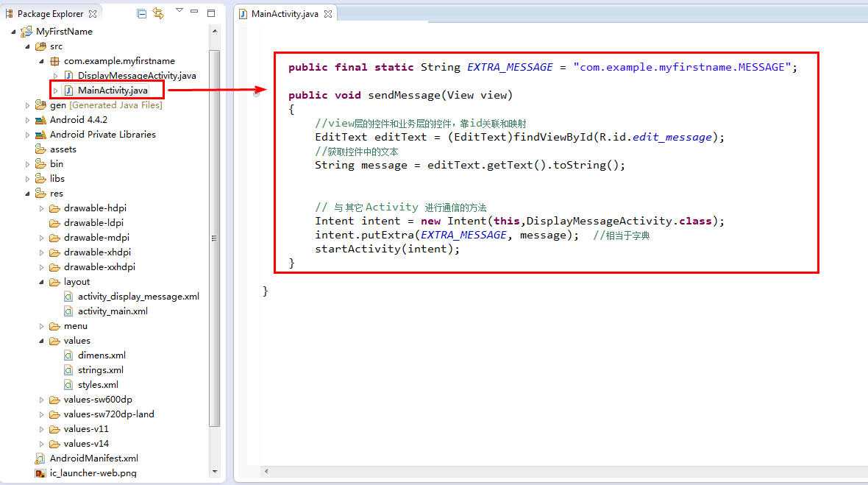The width and height of the screenshot is (868, 485).
Task: Click Android Private Libraries icon
Action: point(40,135)
